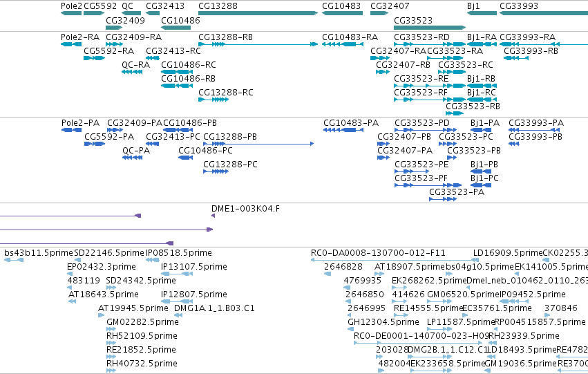Select protein CG33993-PB
The width and height of the screenshot is (588, 374).
point(535,137)
